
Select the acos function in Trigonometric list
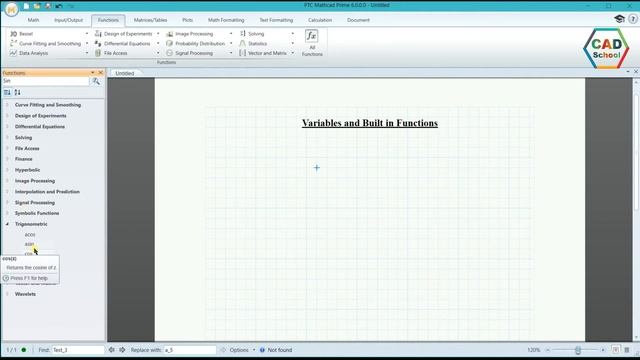pos(30,235)
